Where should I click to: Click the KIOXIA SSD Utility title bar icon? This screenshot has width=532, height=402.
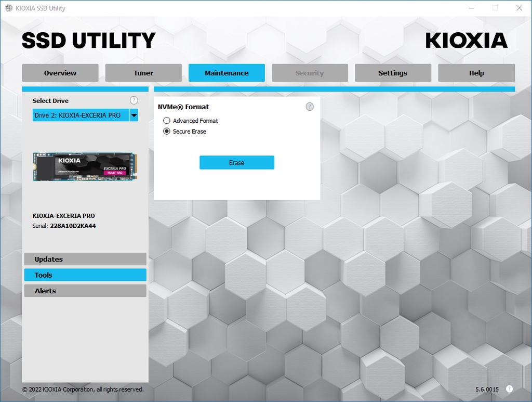point(9,8)
